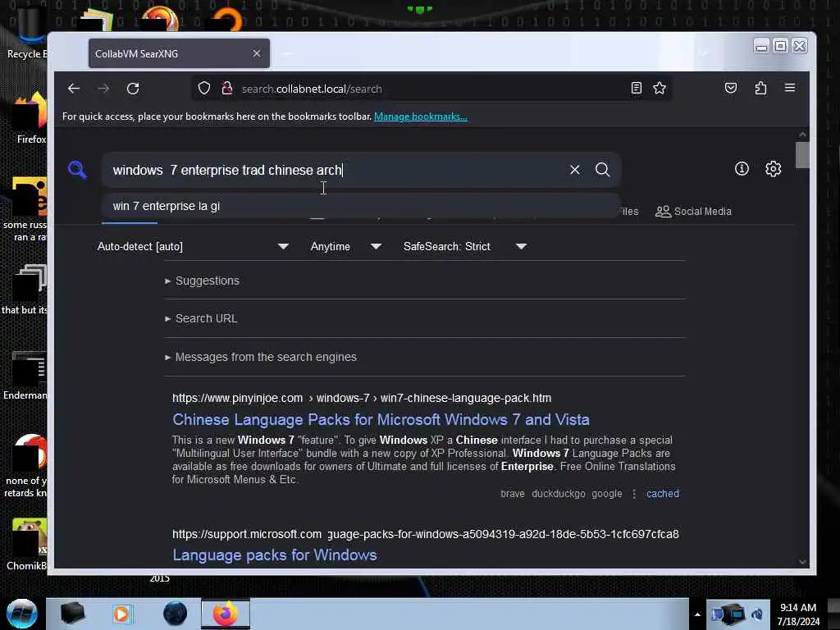Open Language packs for Windows result
Screen dimensions: 840x630
tap(274, 555)
